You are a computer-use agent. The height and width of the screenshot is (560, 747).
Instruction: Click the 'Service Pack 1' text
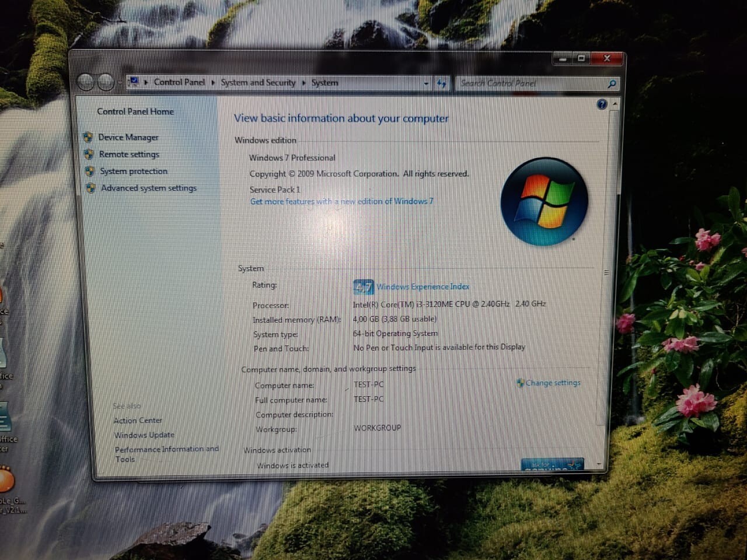pos(275,190)
